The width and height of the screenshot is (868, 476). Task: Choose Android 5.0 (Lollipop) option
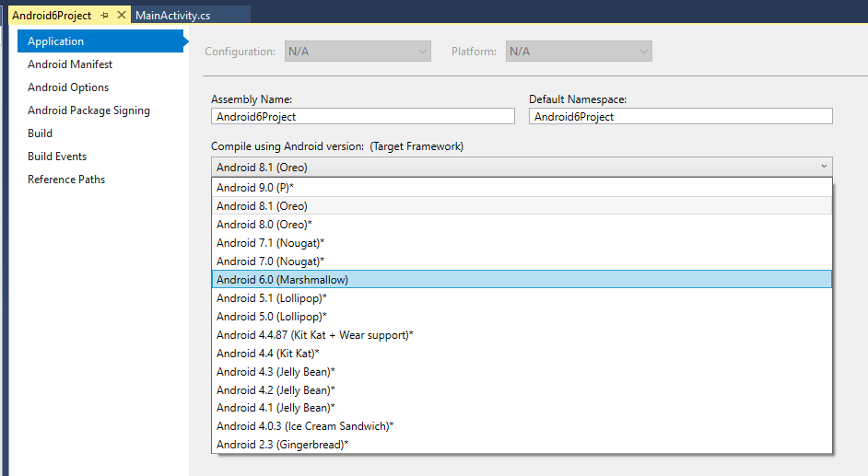click(522, 316)
